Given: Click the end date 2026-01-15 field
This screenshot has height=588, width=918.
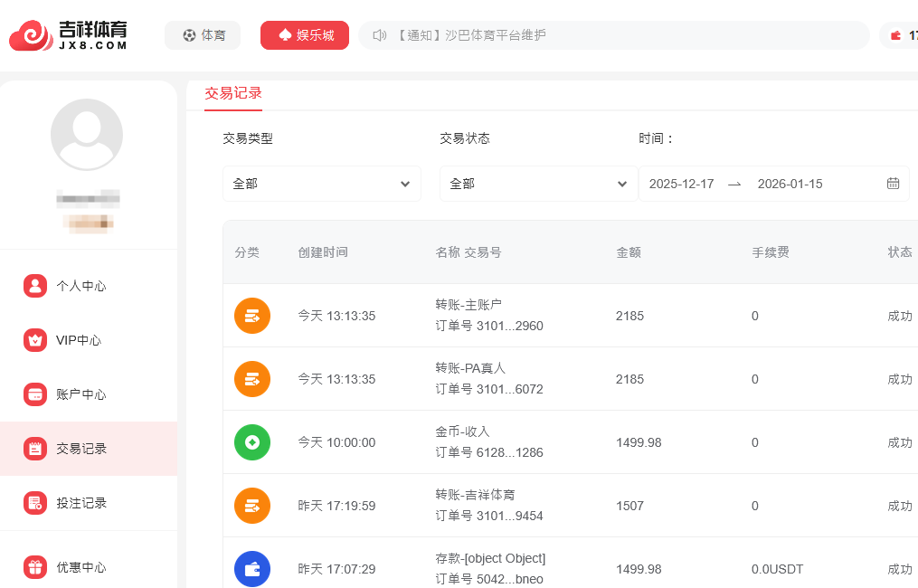Looking at the screenshot, I should click(x=790, y=184).
